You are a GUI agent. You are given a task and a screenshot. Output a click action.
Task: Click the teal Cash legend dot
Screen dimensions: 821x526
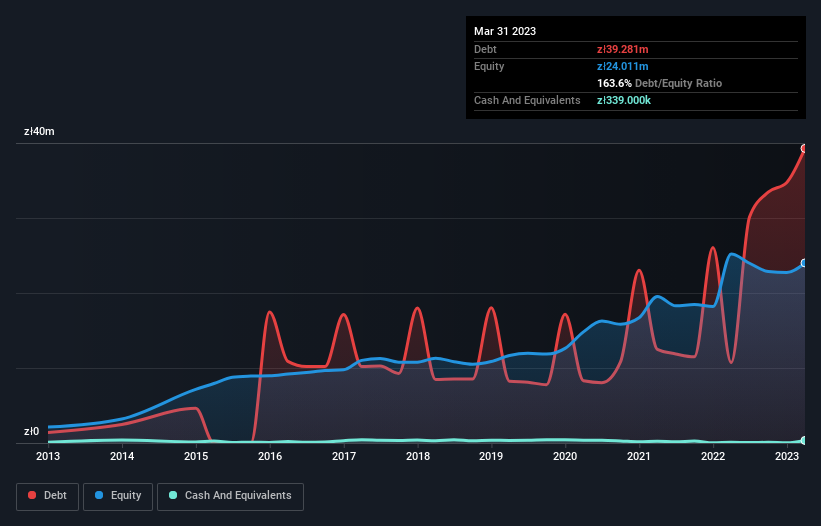click(x=173, y=495)
